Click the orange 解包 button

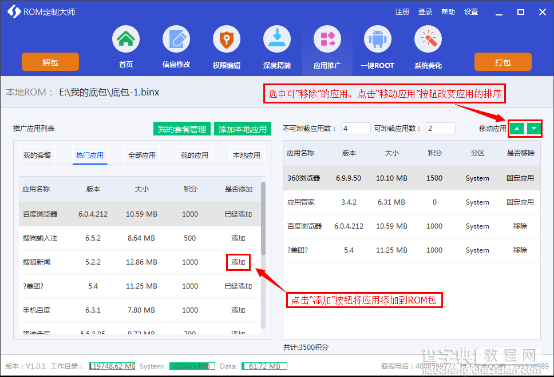pyautogui.click(x=50, y=62)
